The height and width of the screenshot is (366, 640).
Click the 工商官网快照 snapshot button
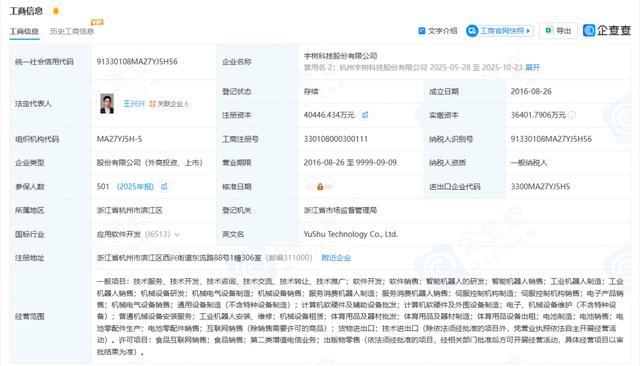coord(500,31)
